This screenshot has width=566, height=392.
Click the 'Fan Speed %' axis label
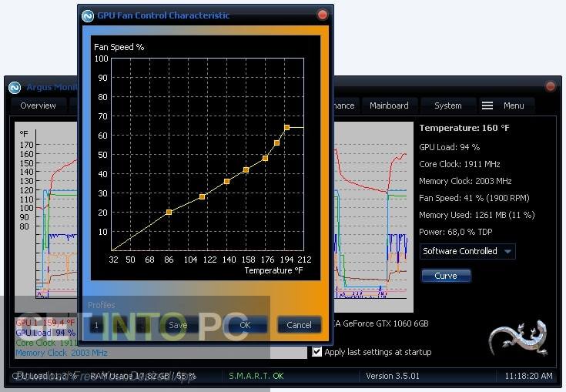(119, 47)
